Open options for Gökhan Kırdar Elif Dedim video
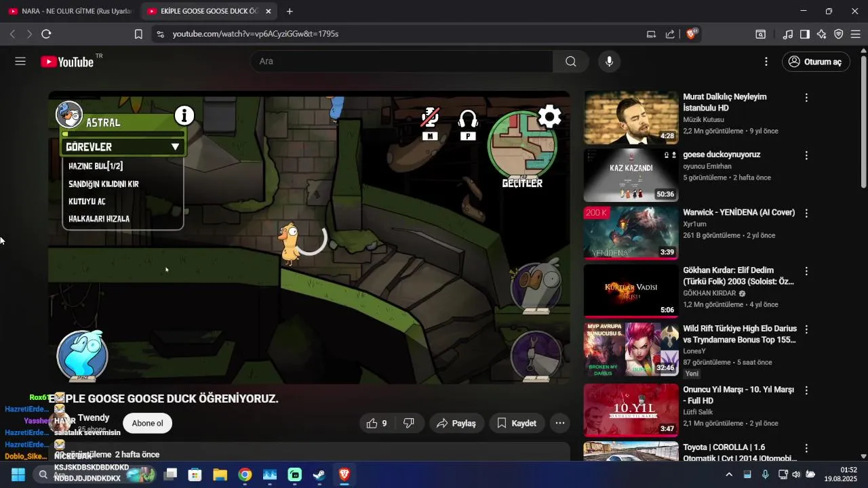This screenshot has width=868, height=488. (x=806, y=271)
